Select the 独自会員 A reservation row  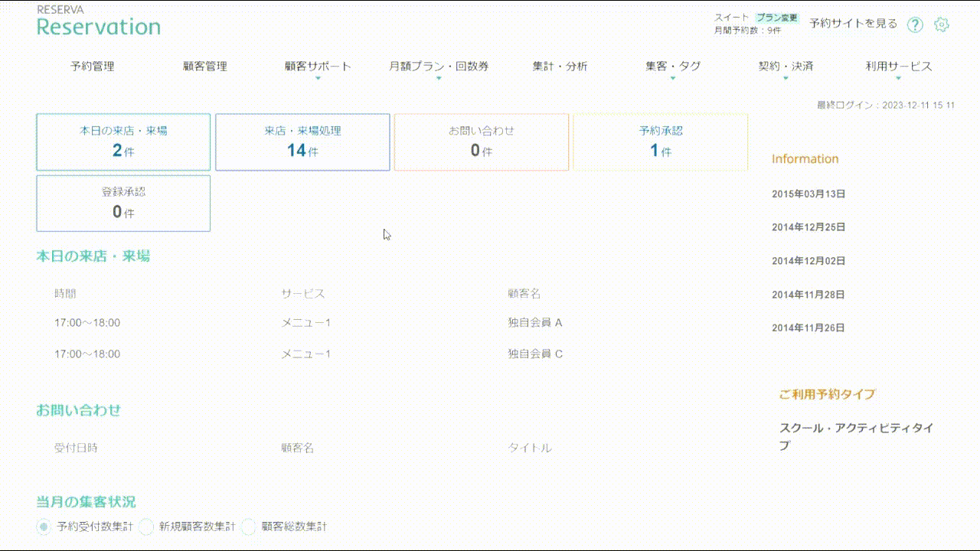pos(534,323)
